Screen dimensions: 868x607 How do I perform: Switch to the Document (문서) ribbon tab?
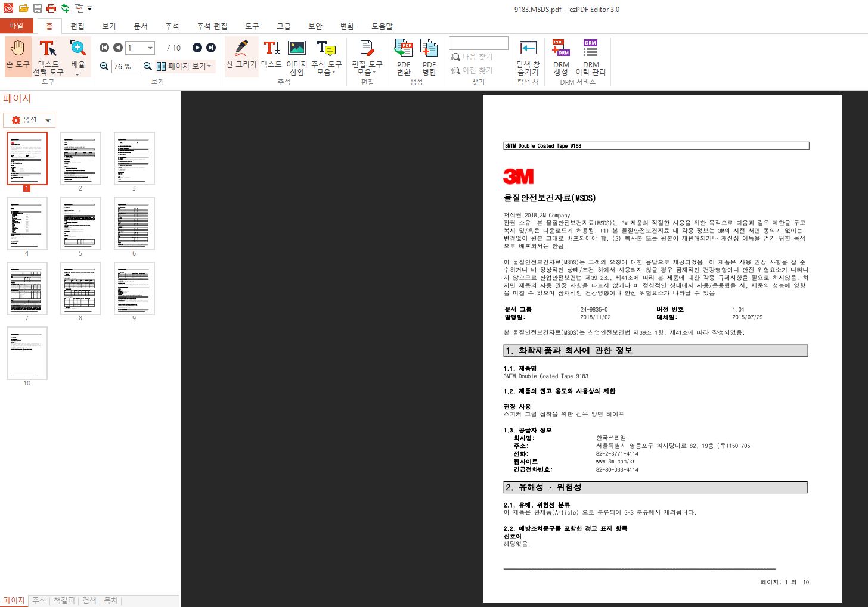click(141, 26)
